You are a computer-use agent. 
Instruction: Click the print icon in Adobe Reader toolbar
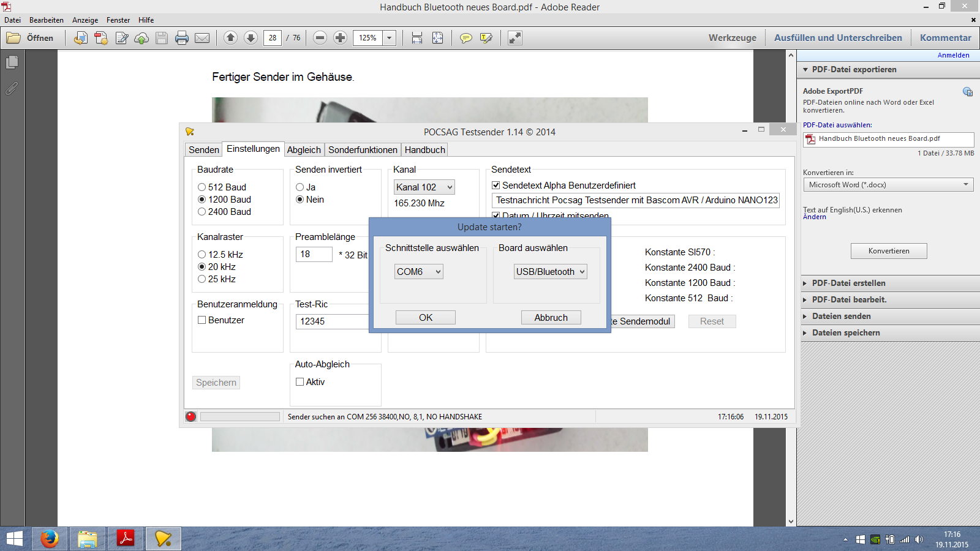(x=182, y=38)
